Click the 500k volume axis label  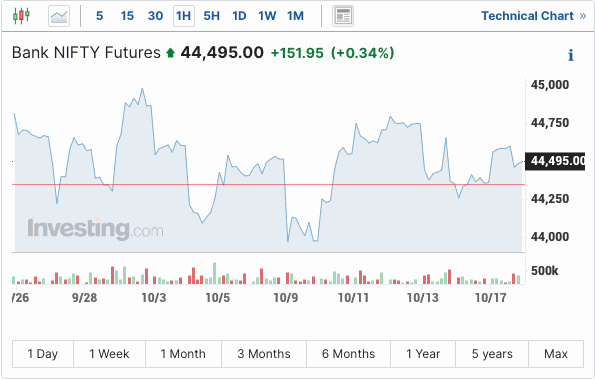[545, 271]
